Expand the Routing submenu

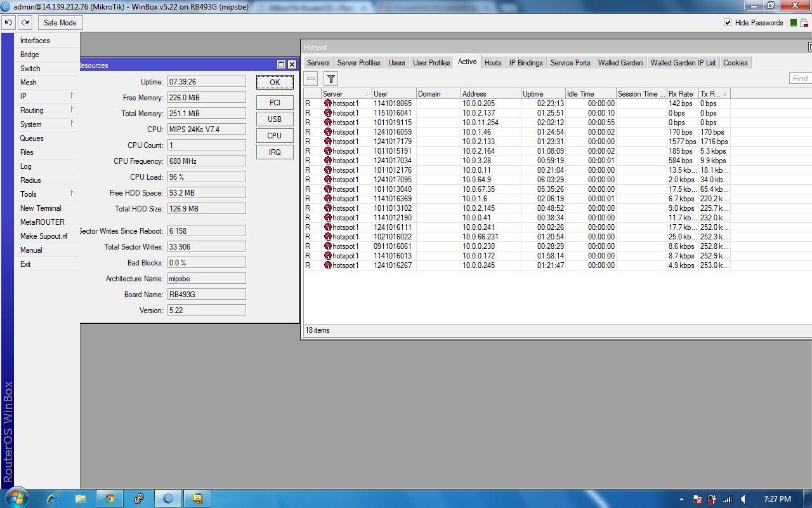[46, 110]
